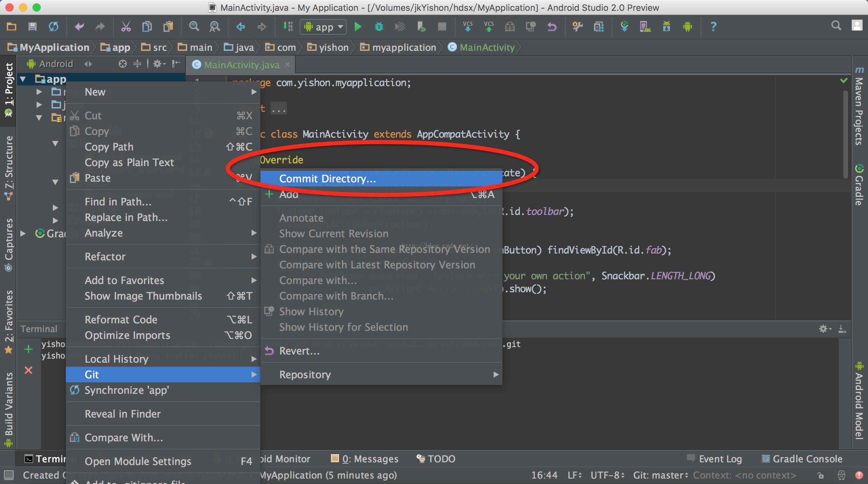This screenshot has width=868, height=484.
Task: Toggle the 1: Project tool window
Action: click(8, 91)
